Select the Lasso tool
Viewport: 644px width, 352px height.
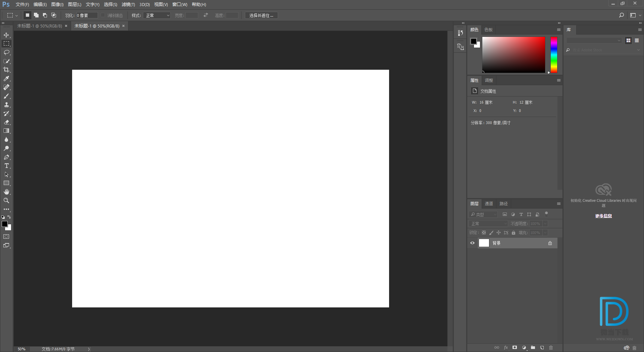[6, 52]
